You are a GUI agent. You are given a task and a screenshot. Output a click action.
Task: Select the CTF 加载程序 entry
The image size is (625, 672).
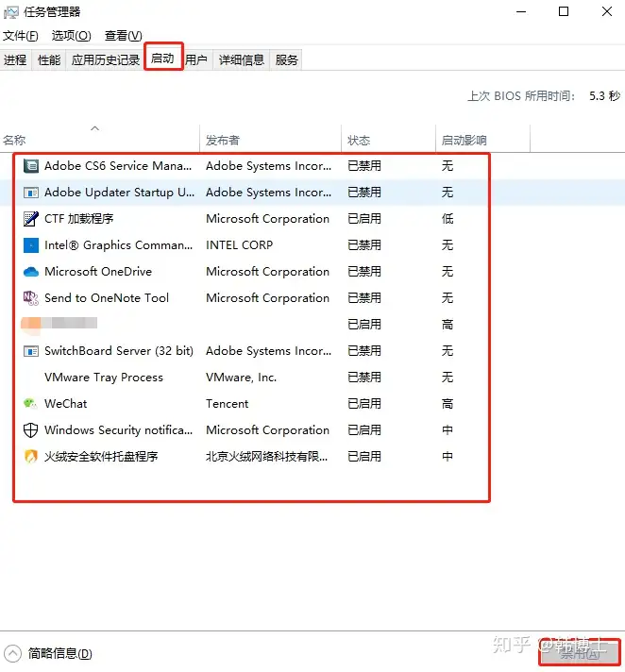(x=79, y=219)
